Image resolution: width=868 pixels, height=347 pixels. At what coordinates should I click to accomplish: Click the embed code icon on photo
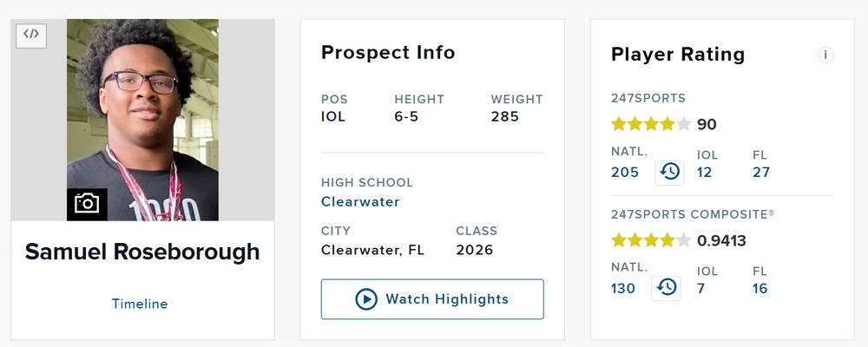pos(31,35)
